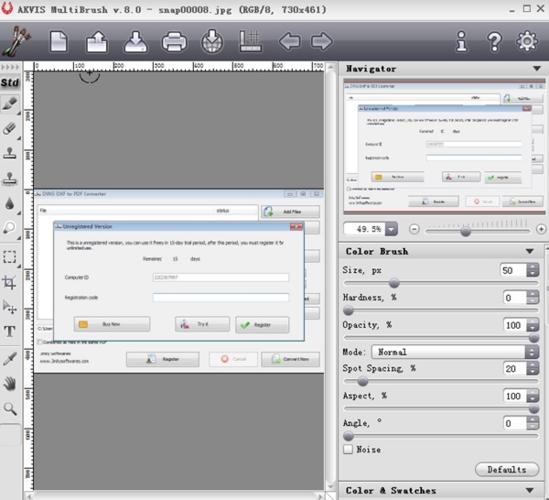Select the Crop tool
The height and width of the screenshot is (500, 549).
pos(10,282)
